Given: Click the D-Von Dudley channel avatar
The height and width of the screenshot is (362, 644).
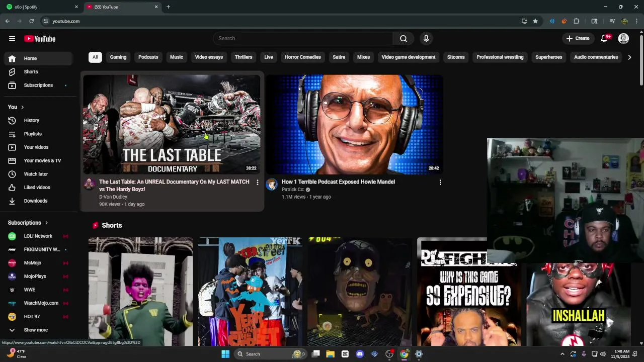Looking at the screenshot, I should click(89, 185).
